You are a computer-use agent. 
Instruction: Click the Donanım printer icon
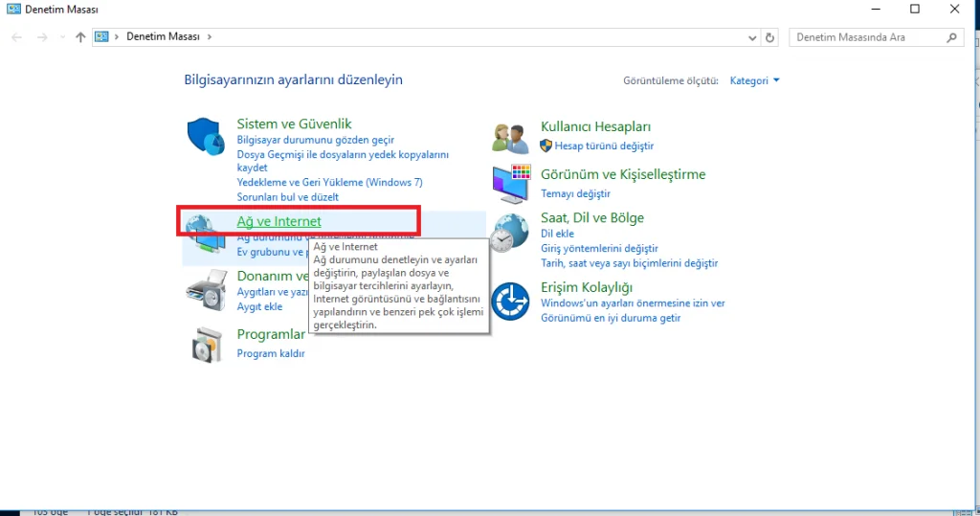click(x=205, y=290)
